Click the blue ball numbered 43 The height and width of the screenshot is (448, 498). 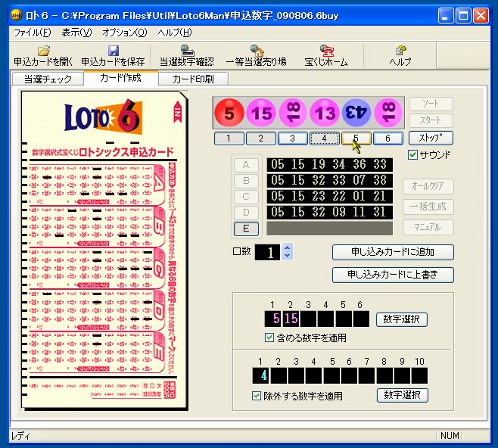point(356,113)
